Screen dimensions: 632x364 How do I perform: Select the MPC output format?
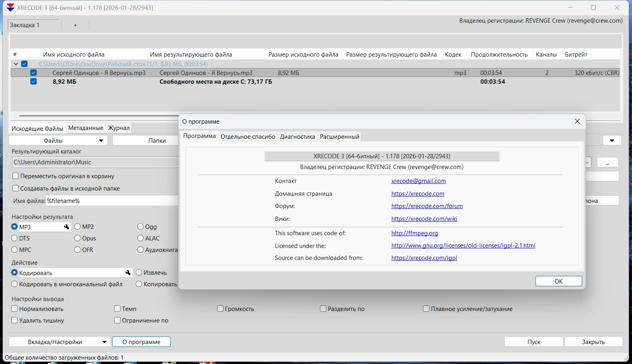pyautogui.click(x=15, y=250)
